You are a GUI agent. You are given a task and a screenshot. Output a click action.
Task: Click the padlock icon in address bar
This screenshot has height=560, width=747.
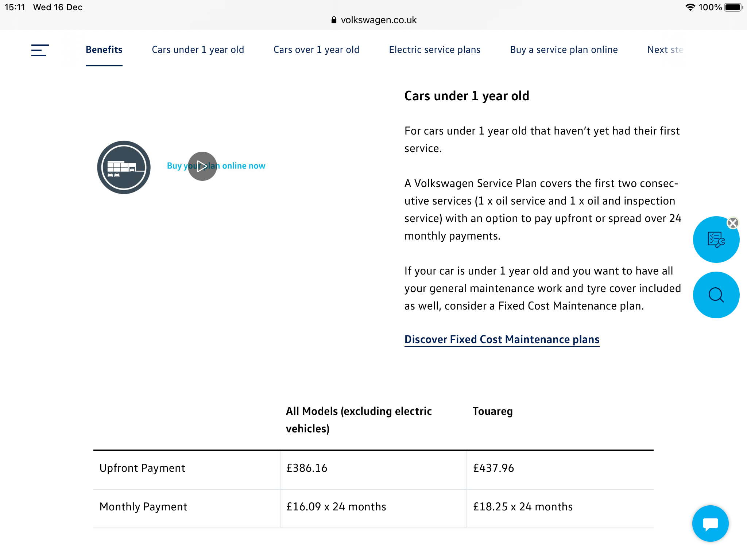334,20
